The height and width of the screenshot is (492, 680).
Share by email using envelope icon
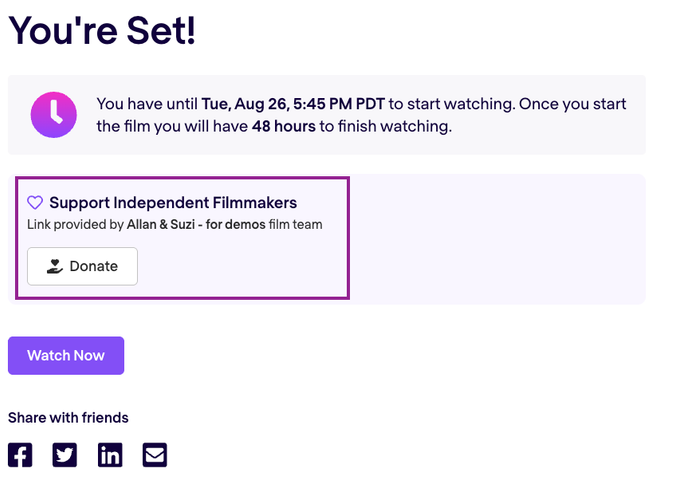[x=155, y=455]
